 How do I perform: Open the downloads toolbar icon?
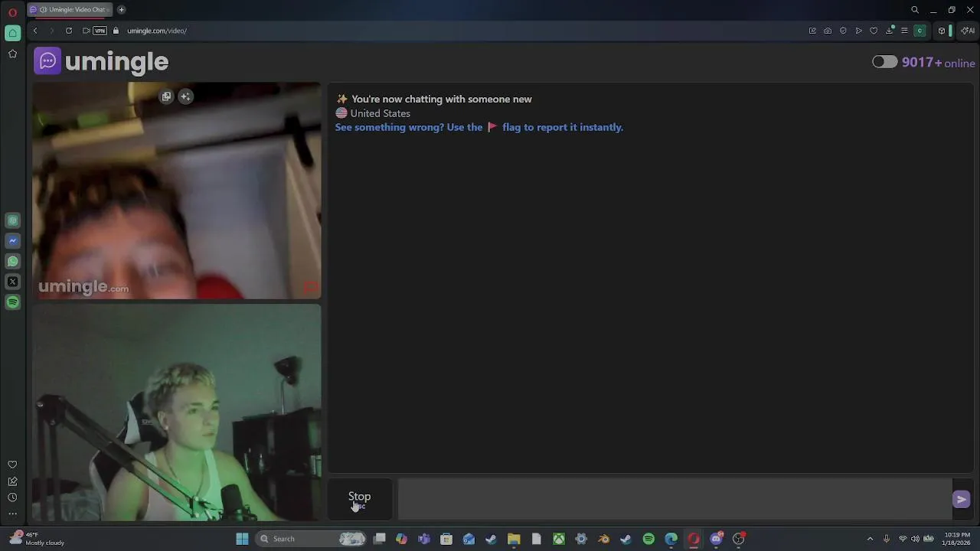click(x=890, y=31)
